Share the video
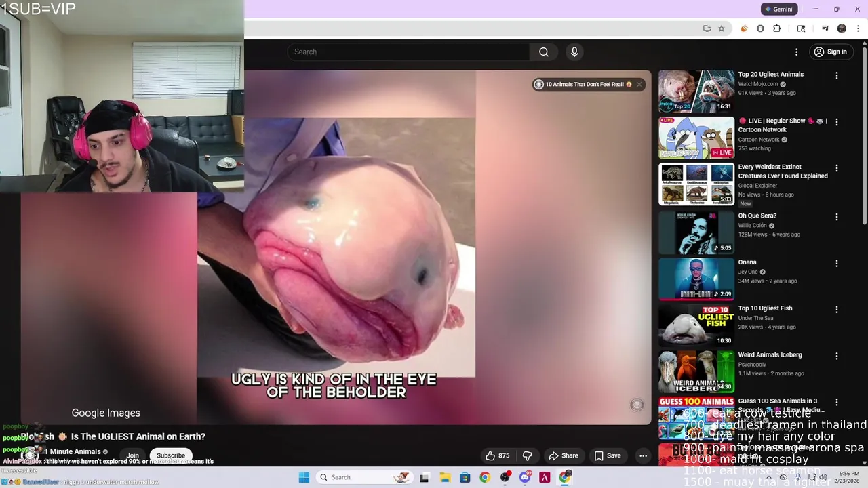The width and height of the screenshot is (868, 488). (x=564, y=455)
